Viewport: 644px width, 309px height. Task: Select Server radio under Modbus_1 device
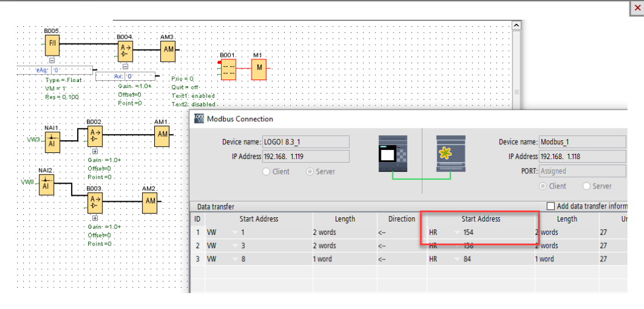[587, 185]
